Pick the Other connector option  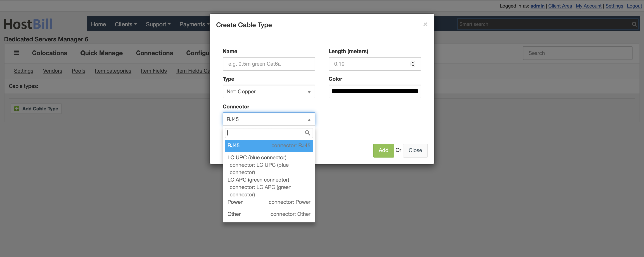coord(269,214)
